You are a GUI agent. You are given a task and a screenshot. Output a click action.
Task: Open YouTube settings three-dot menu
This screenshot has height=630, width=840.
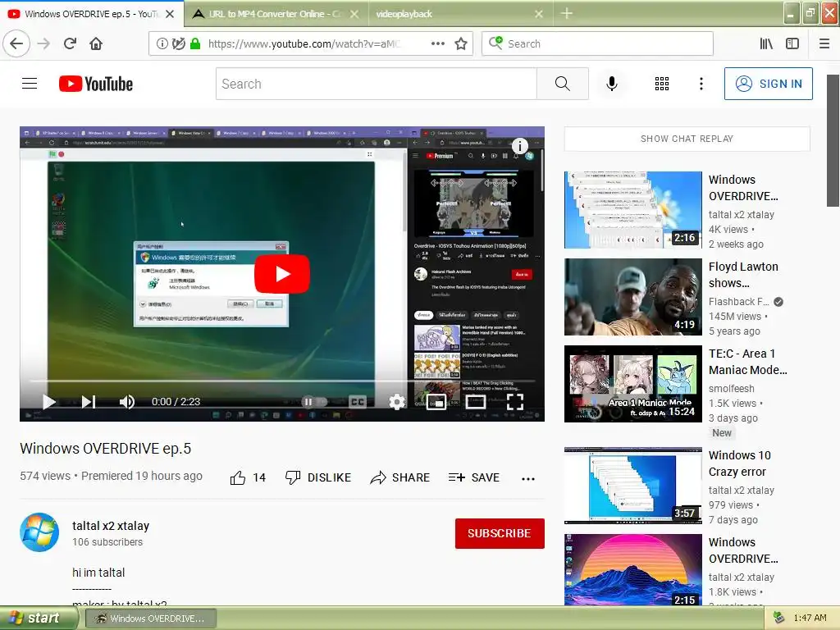point(701,84)
